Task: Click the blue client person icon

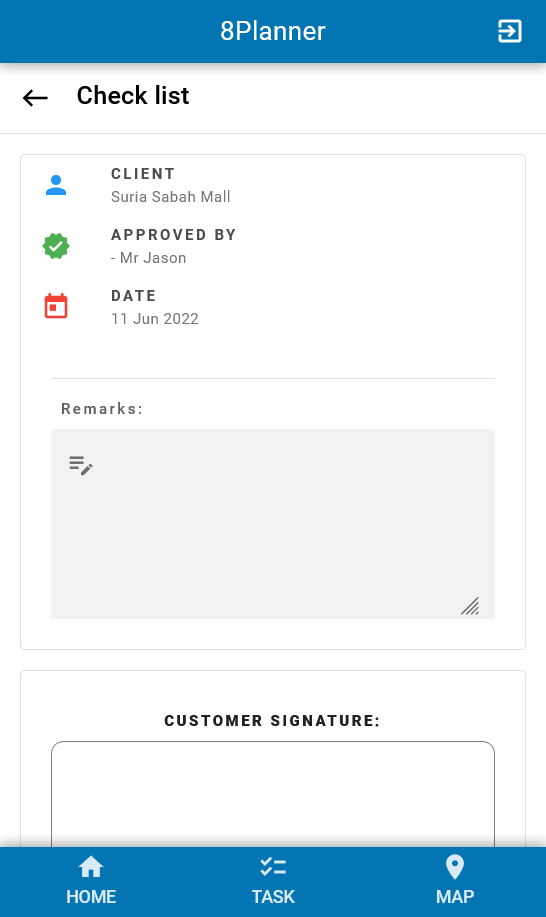Action: 56,185
